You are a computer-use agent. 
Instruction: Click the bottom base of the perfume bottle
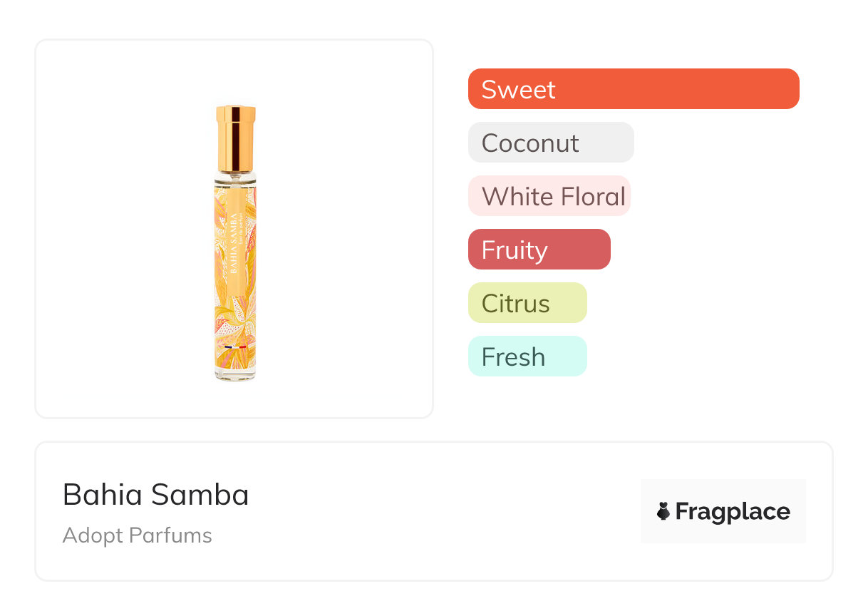(x=235, y=374)
